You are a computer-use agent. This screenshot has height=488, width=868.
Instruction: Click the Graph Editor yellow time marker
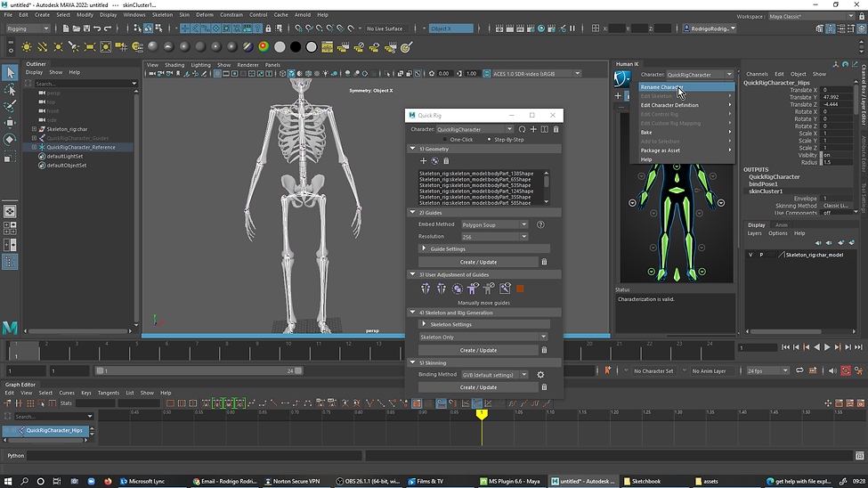point(482,414)
